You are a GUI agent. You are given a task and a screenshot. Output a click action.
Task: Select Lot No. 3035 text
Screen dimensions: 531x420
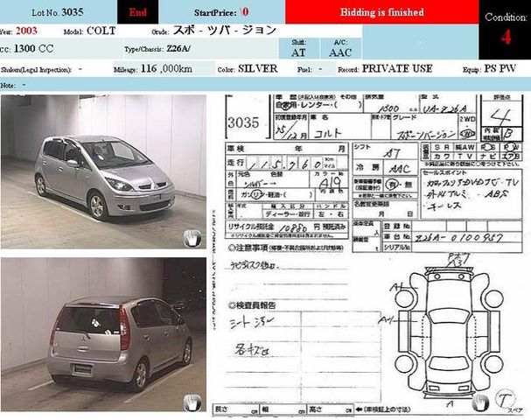58,12
